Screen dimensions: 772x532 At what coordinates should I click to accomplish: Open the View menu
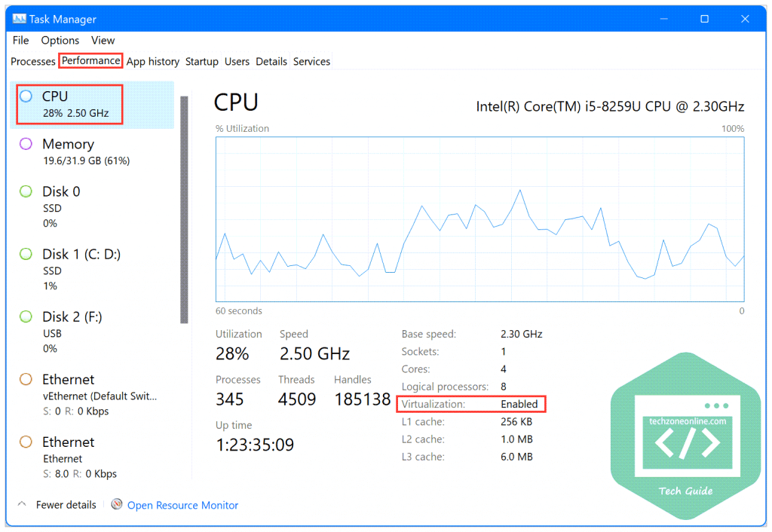(103, 40)
